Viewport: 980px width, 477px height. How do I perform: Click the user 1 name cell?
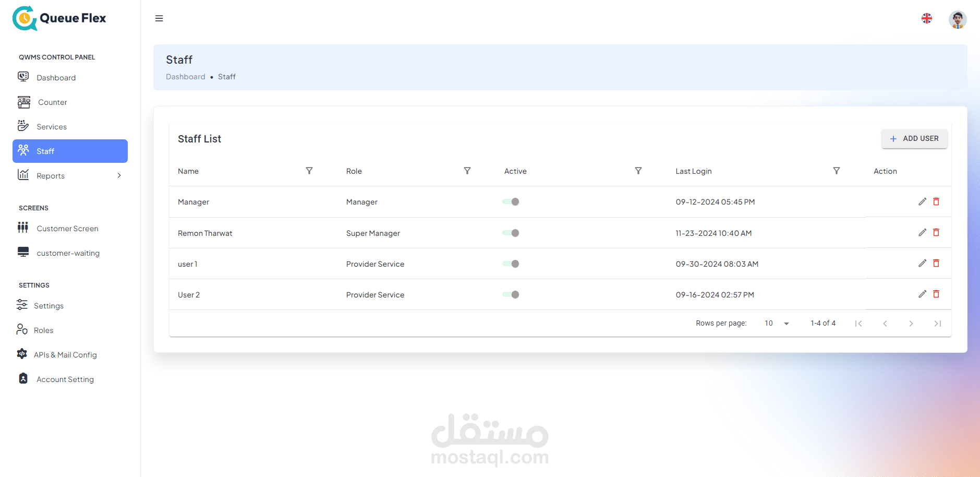pyautogui.click(x=188, y=264)
